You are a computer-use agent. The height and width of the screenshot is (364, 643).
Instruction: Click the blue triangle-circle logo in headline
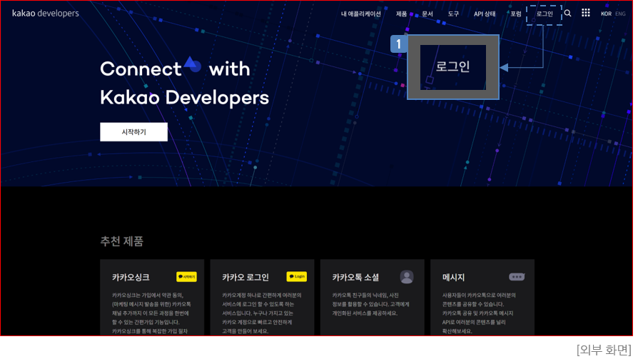(x=193, y=65)
